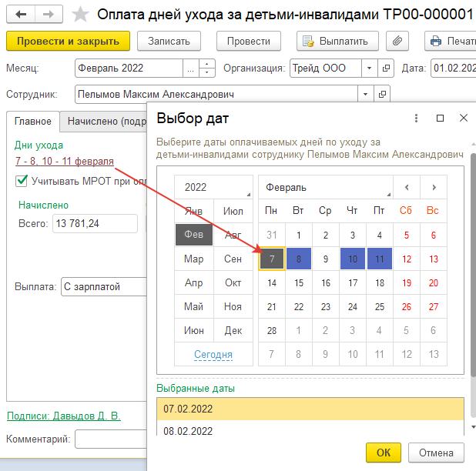Select Мар in month list
The width and height of the screenshot is (476, 471).
[x=194, y=259]
